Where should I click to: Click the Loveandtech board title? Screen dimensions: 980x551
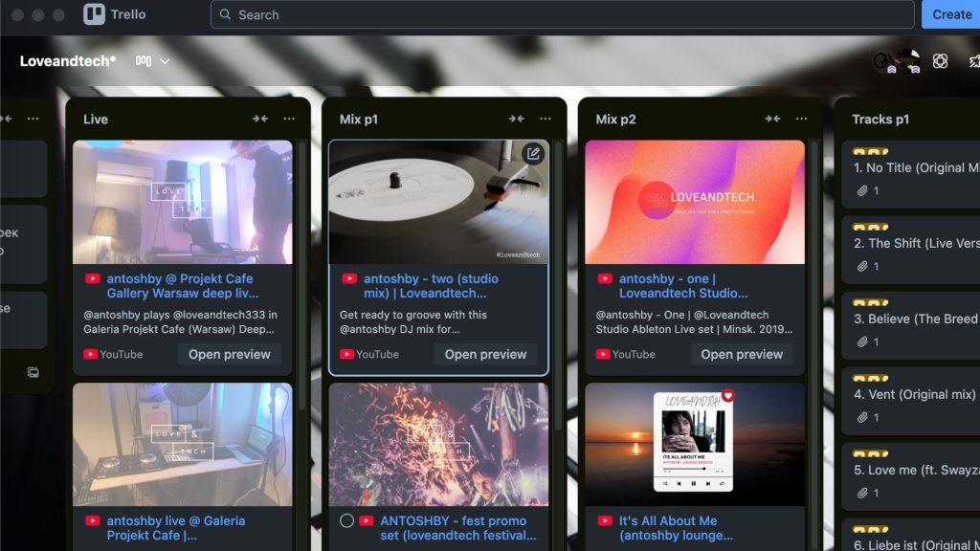(x=68, y=61)
